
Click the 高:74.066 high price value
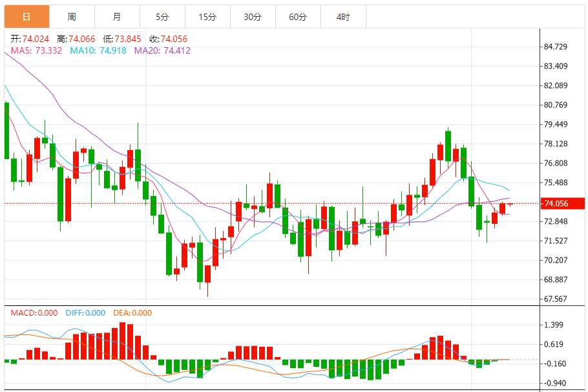tap(76, 39)
